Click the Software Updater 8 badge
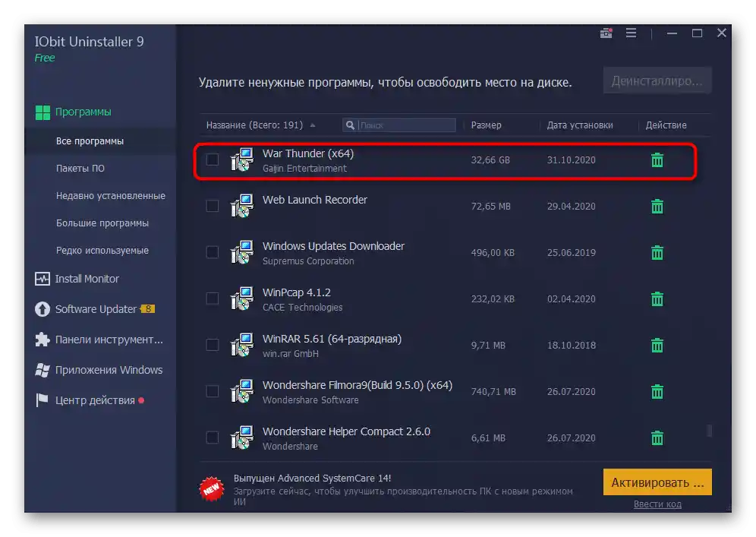Viewport: 756px width, 537px height. tap(147, 309)
